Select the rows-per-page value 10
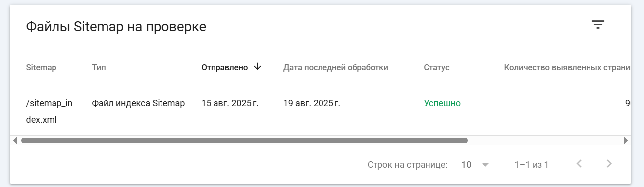The height and width of the screenshot is (187, 644). pos(466,164)
